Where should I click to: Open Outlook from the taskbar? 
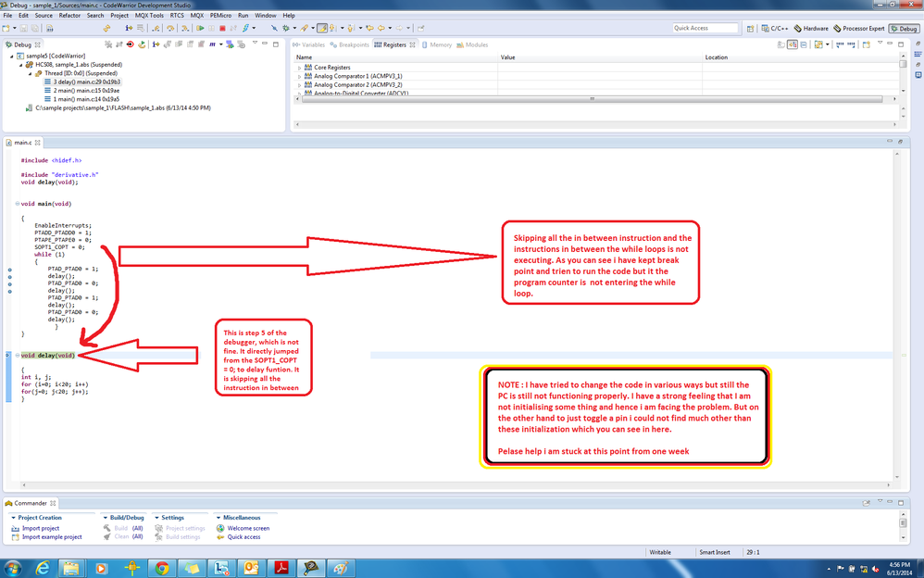point(251,568)
